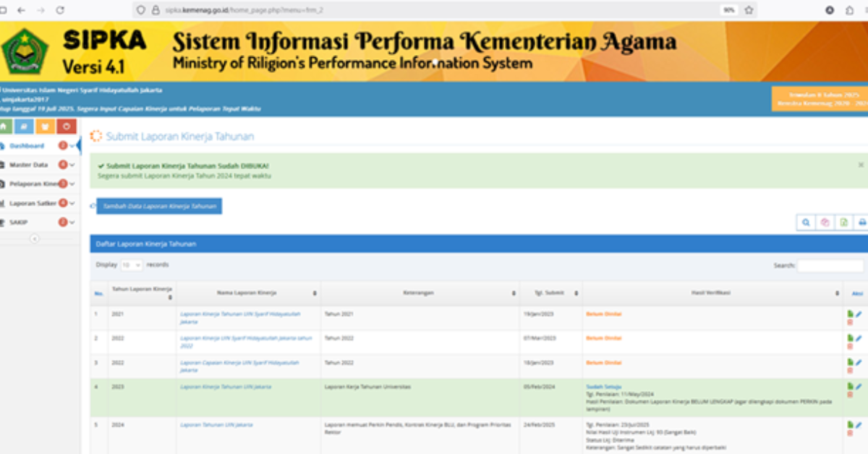Screen dimensions: 868x454
Task: Collapse the sidebar with the round arrow button
Action: click(x=35, y=239)
